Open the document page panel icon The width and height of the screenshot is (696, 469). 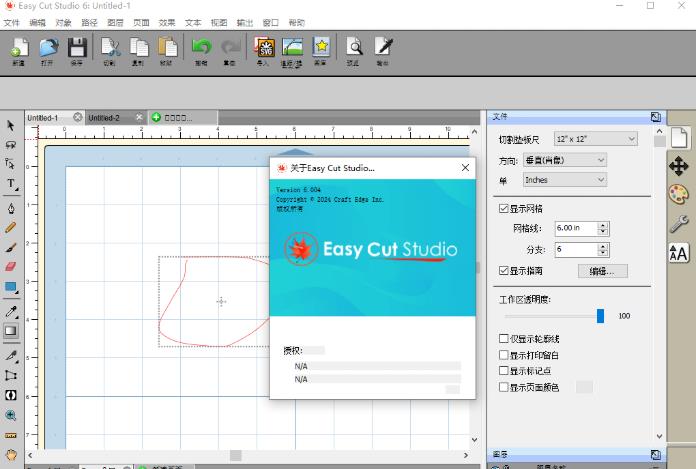click(679, 138)
